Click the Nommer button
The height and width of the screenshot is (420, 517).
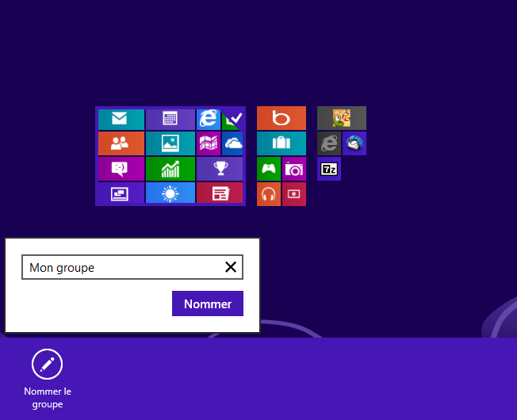(208, 304)
